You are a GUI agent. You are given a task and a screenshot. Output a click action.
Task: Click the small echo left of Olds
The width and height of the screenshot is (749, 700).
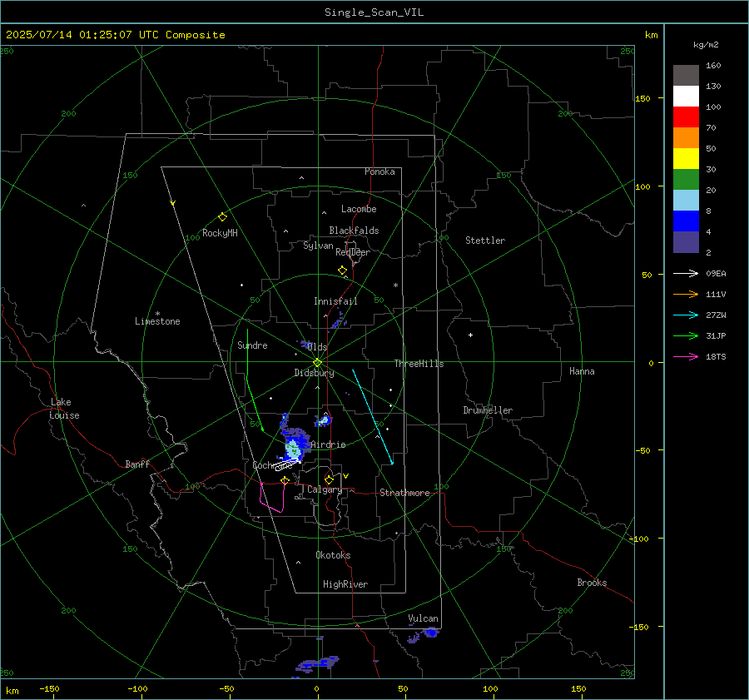305,344
